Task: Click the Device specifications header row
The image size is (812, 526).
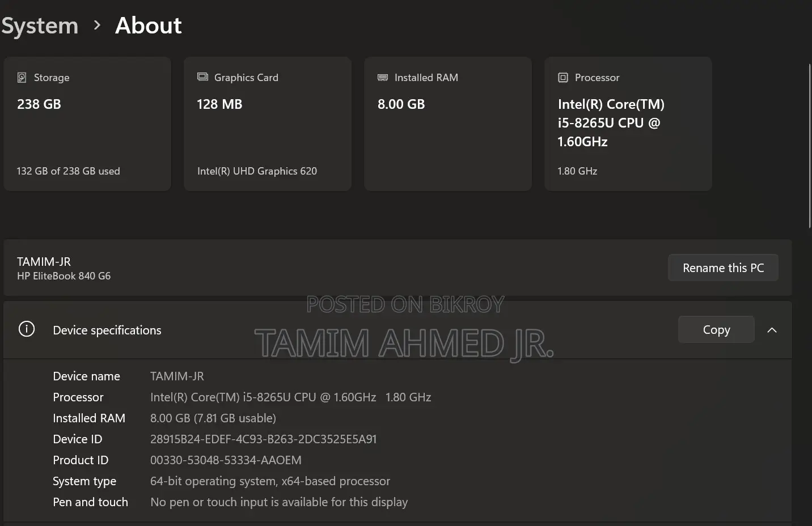Action: 397,330
